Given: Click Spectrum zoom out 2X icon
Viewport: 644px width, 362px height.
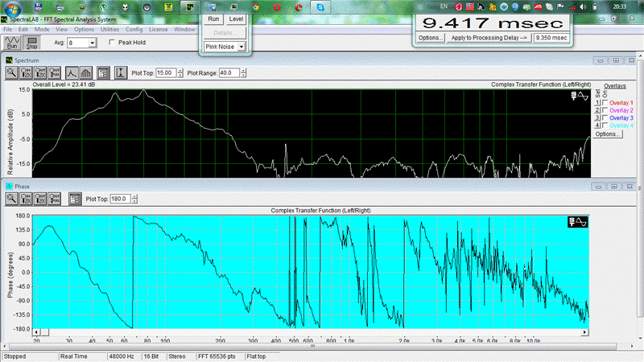Looking at the screenshot, I should pos(40,73).
